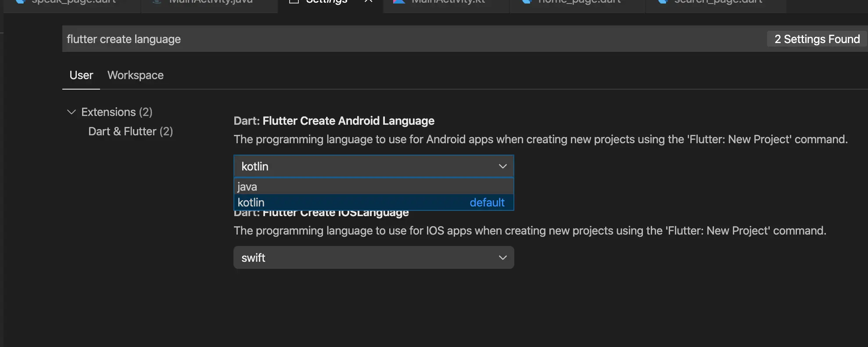Close the Settings editor tab
868x347 pixels.
(x=369, y=1)
